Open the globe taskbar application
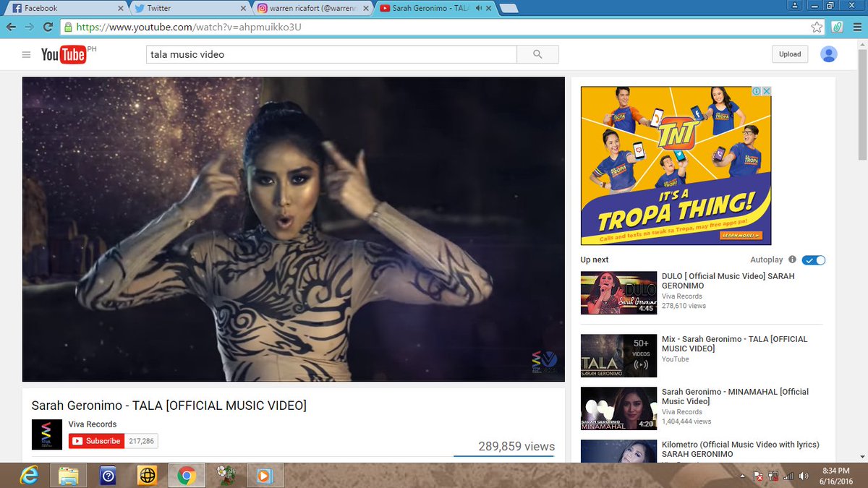868x488 pixels. [x=147, y=476]
